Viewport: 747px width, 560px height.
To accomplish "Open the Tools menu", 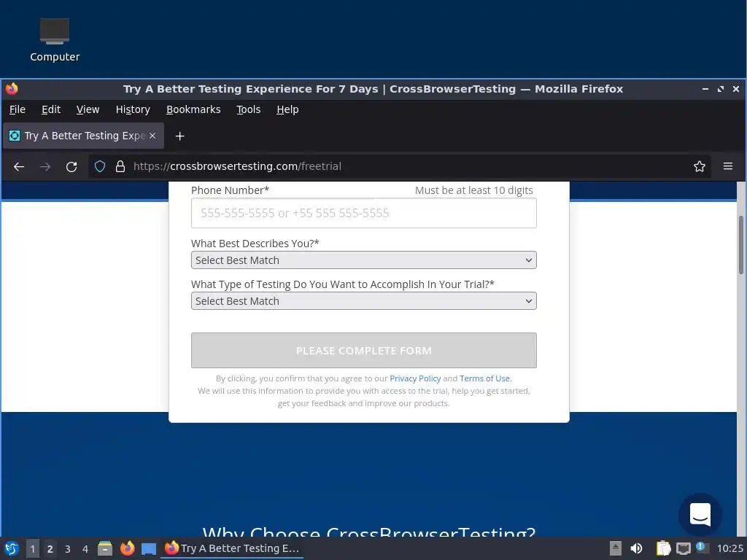I will (249, 109).
